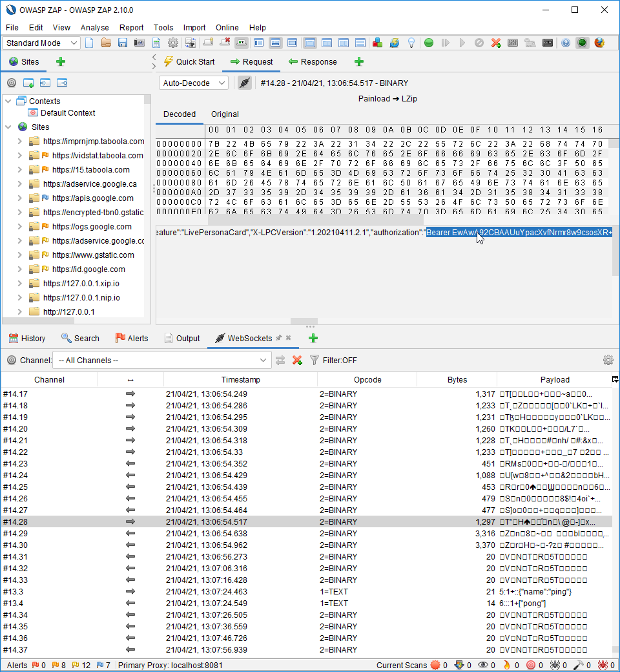Toggle Filter:OFF in the WebSockets panel
The height and width of the screenshot is (672, 620).
pyautogui.click(x=334, y=361)
